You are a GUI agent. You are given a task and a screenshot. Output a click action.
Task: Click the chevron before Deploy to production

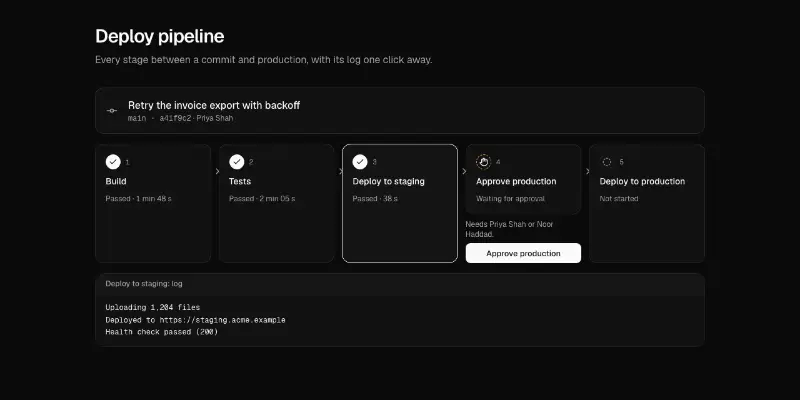coord(587,171)
